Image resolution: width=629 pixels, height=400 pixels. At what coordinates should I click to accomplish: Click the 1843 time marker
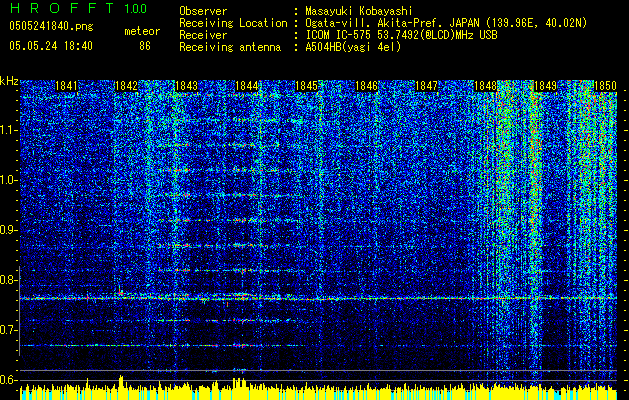point(187,86)
